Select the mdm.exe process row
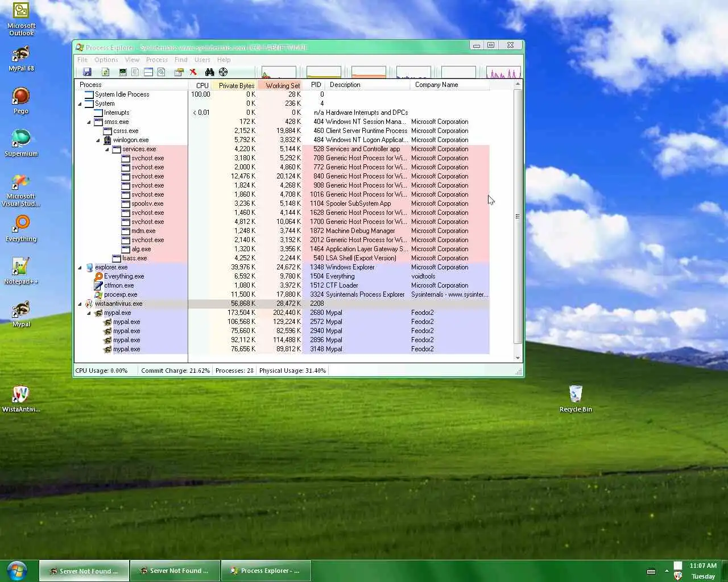 point(282,231)
